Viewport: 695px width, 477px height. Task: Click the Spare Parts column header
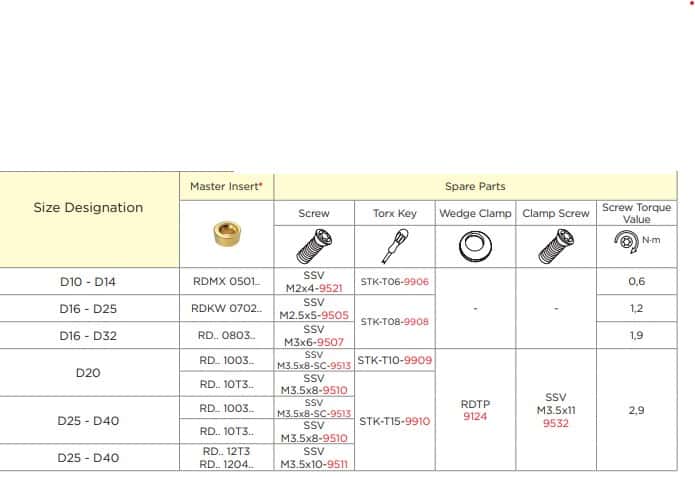(474, 186)
